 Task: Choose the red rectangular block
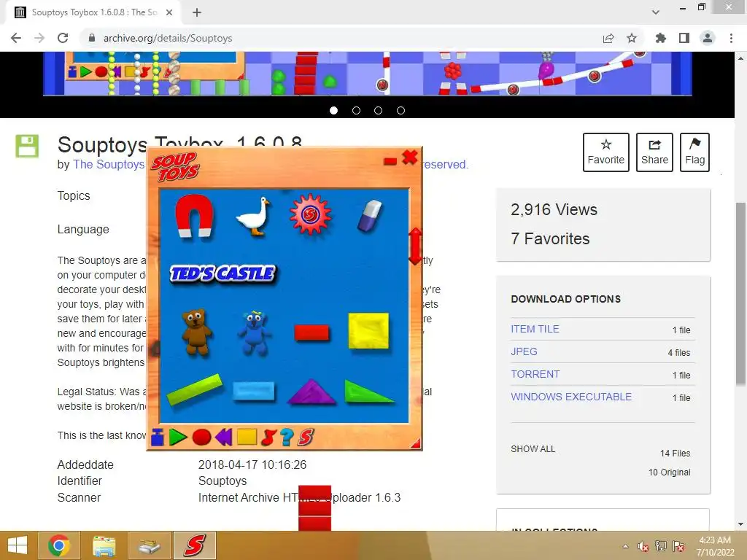(311, 332)
